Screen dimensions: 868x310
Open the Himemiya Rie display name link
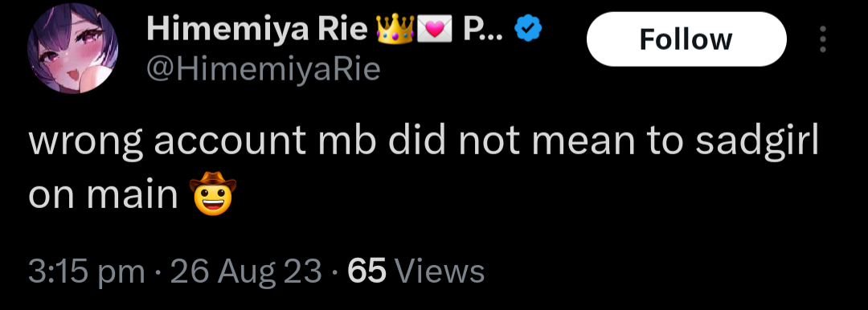pyautogui.click(x=256, y=31)
